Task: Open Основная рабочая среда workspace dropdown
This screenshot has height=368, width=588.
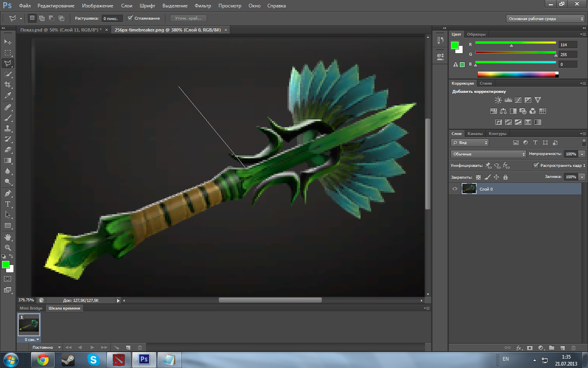Action: [546, 19]
